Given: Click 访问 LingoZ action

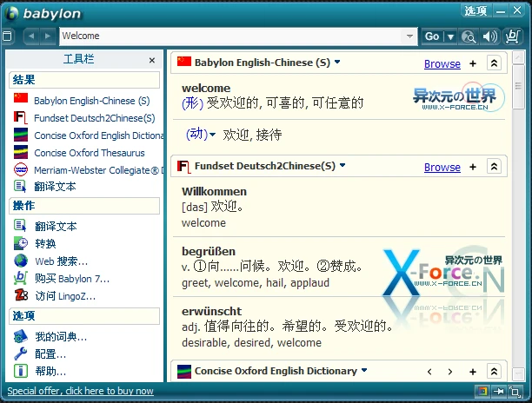Looking at the screenshot, I should tap(65, 296).
